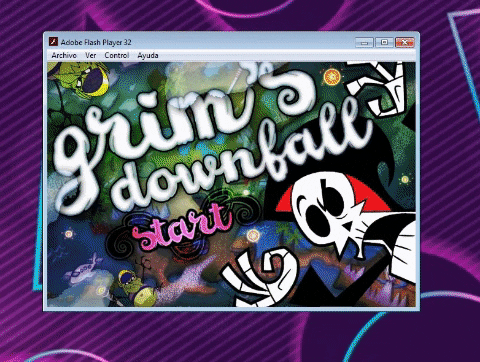Maximize the Adobe Flash Player window

[384, 42]
